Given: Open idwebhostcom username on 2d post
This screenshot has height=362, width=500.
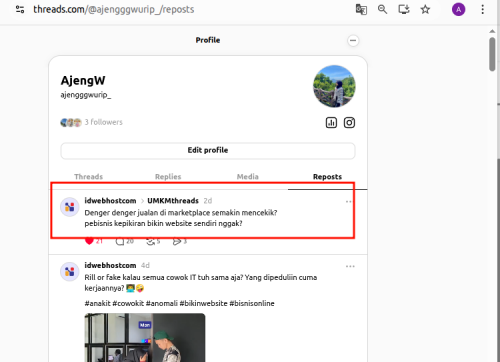Looking at the screenshot, I should tap(110, 201).
